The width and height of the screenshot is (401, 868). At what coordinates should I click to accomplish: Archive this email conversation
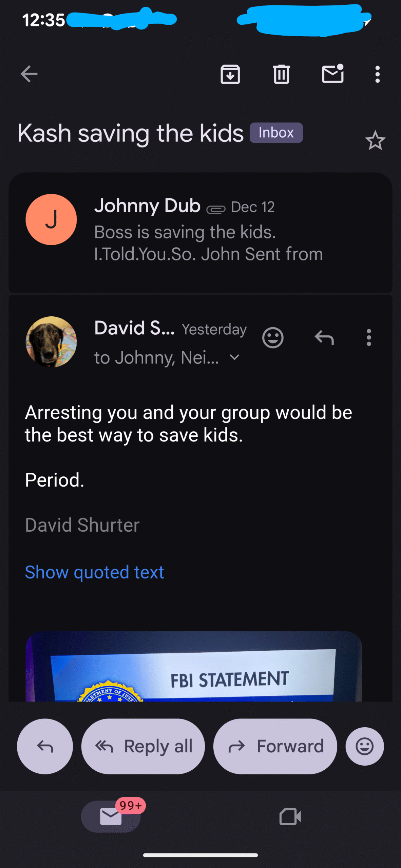[230, 74]
